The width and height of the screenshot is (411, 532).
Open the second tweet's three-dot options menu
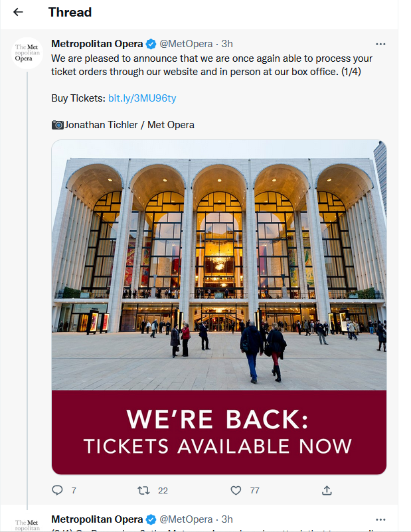coord(380,519)
